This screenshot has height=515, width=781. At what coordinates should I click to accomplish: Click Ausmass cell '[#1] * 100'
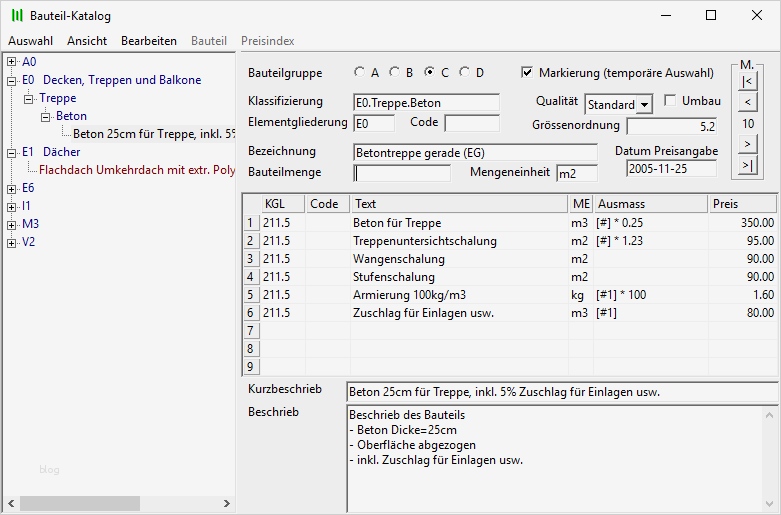(651, 295)
